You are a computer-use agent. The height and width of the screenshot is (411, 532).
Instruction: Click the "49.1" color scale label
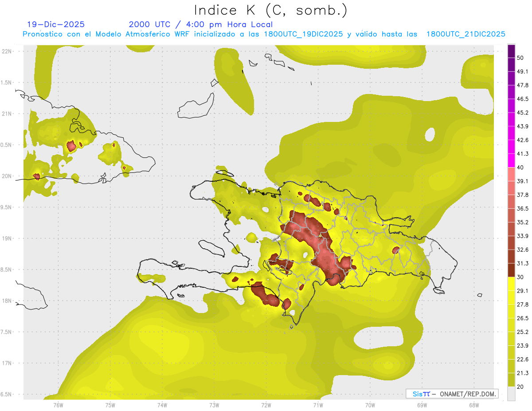coord(522,71)
